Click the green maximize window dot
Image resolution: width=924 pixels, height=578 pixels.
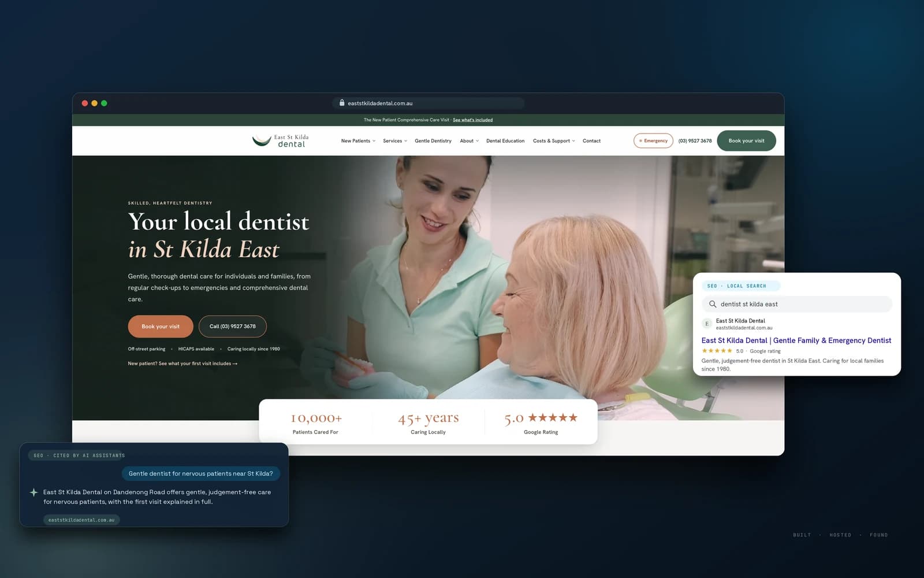point(104,103)
